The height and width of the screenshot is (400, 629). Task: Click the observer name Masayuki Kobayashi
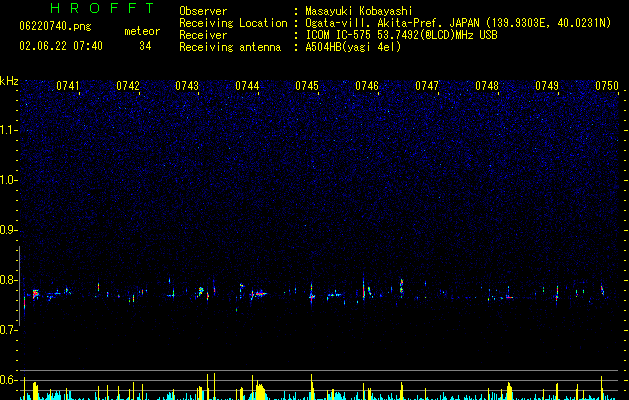tap(359, 12)
